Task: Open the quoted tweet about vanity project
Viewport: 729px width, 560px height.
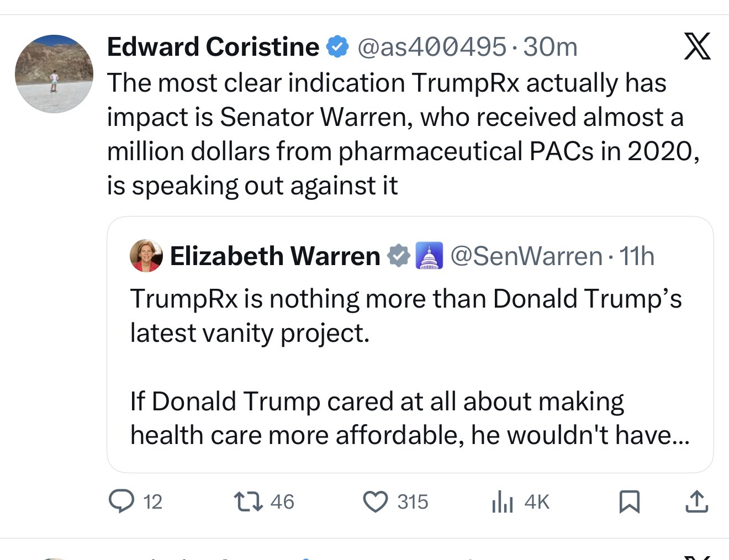Action: click(410, 345)
